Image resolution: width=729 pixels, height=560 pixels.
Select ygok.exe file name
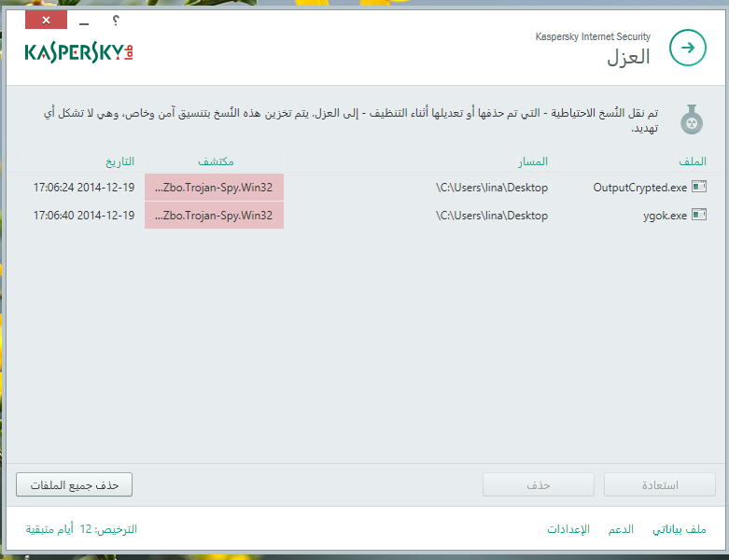pos(665,216)
